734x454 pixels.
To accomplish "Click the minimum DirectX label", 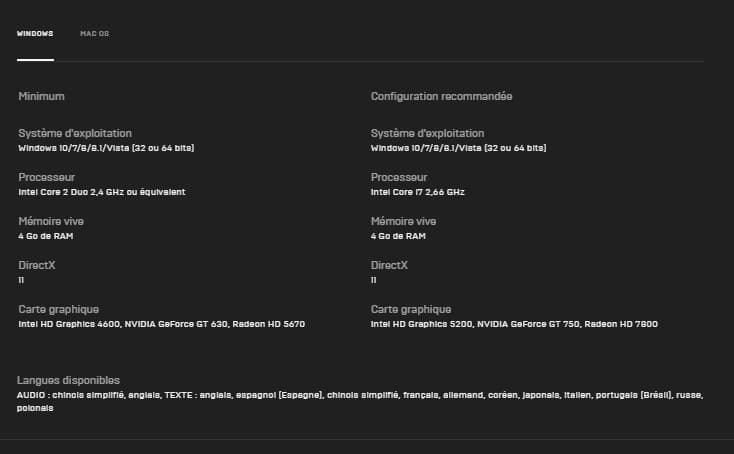I will tap(37, 265).
